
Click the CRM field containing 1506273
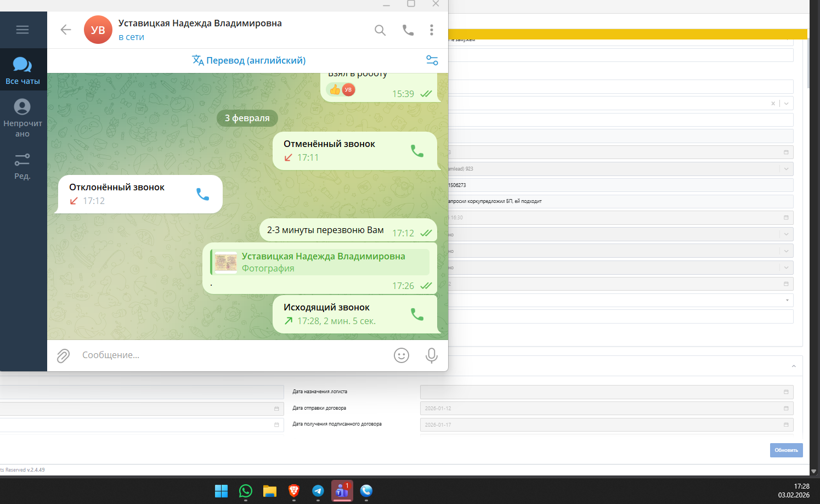coord(621,185)
